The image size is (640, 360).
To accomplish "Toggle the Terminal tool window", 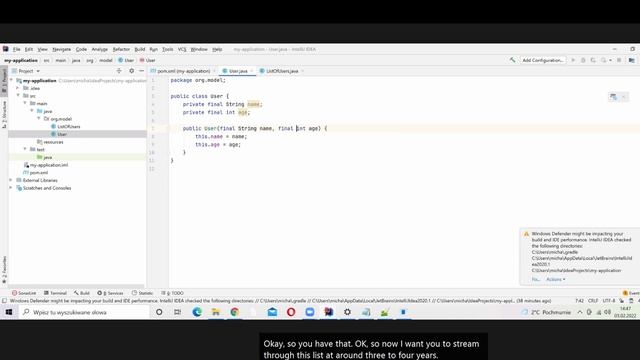I will tap(55, 293).
